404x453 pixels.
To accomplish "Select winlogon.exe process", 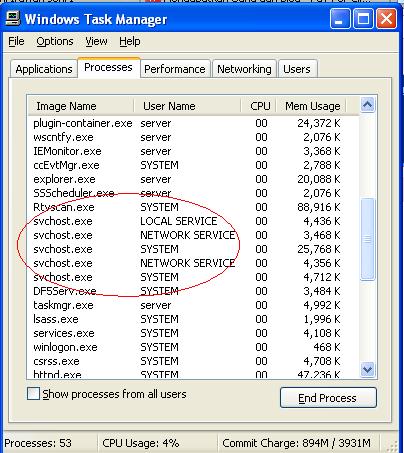I will [187, 347].
